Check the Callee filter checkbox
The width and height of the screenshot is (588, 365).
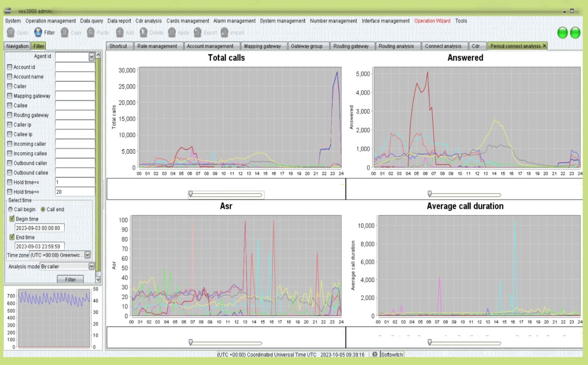(x=10, y=105)
